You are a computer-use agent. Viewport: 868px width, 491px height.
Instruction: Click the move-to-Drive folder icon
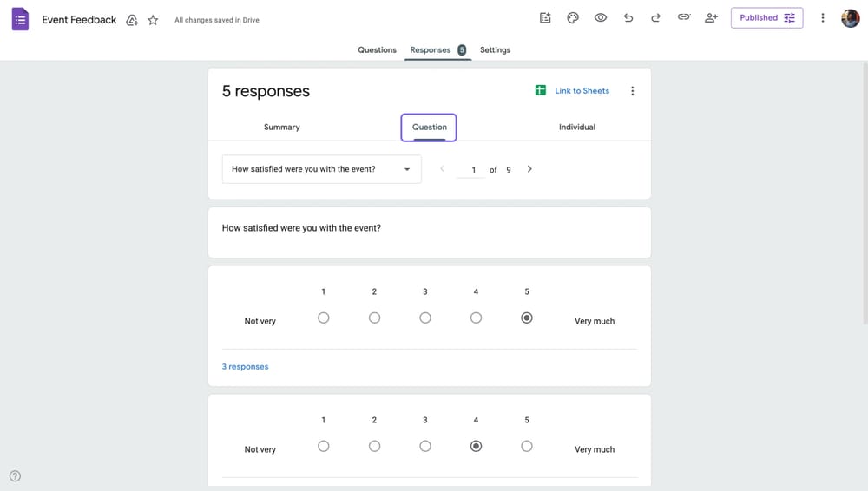(132, 21)
